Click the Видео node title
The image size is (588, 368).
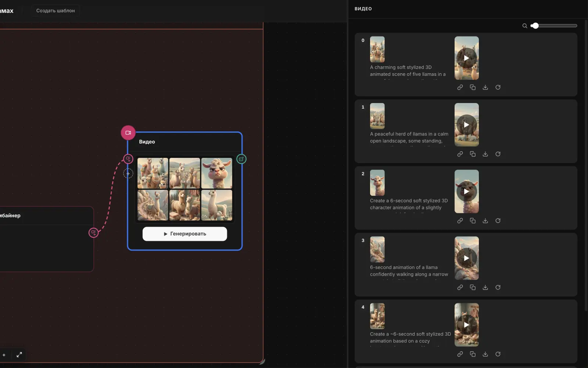coord(147,142)
